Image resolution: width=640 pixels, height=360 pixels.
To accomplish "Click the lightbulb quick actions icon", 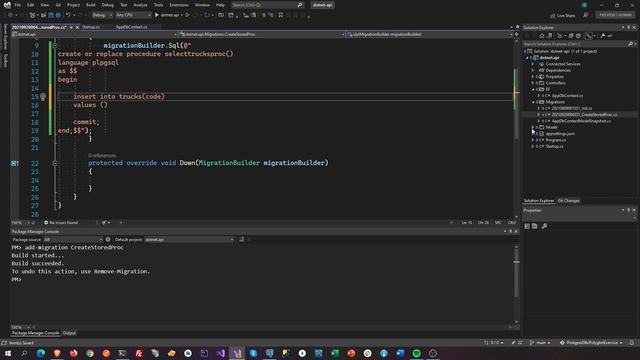I will pyautogui.click(x=43, y=97).
